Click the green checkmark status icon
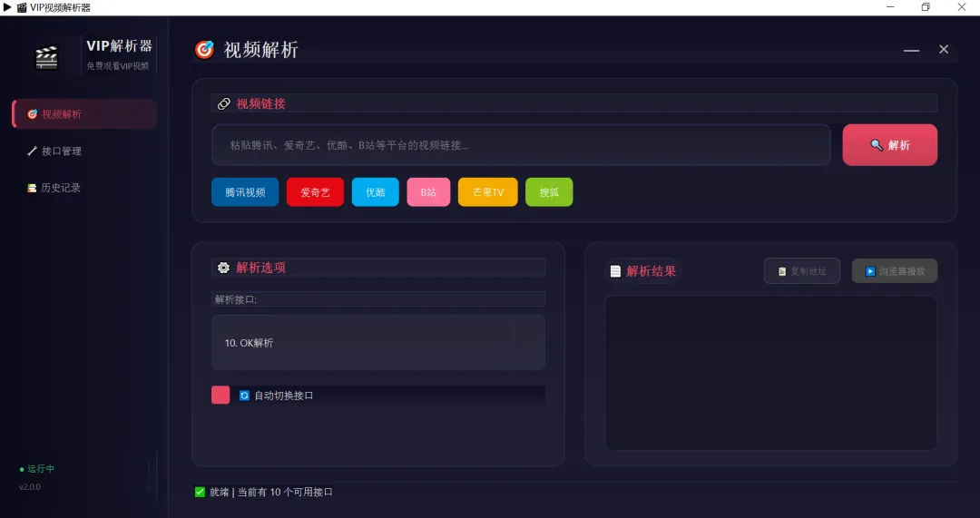This screenshot has height=518, width=980. point(200,492)
